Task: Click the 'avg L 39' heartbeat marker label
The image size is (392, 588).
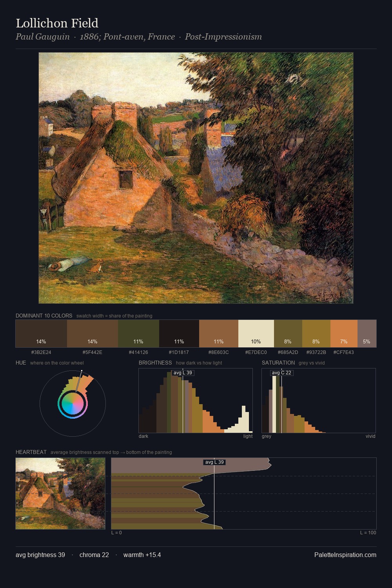Action: coord(214,462)
